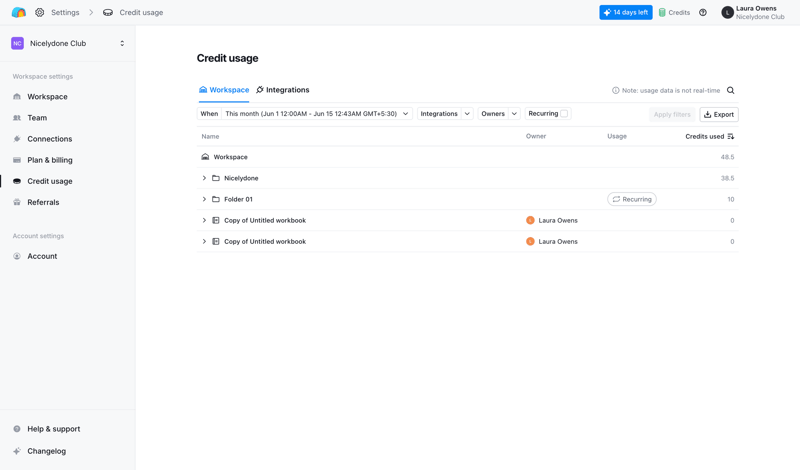Open Help & support
The width and height of the screenshot is (800, 470).
[x=54, y=429]
